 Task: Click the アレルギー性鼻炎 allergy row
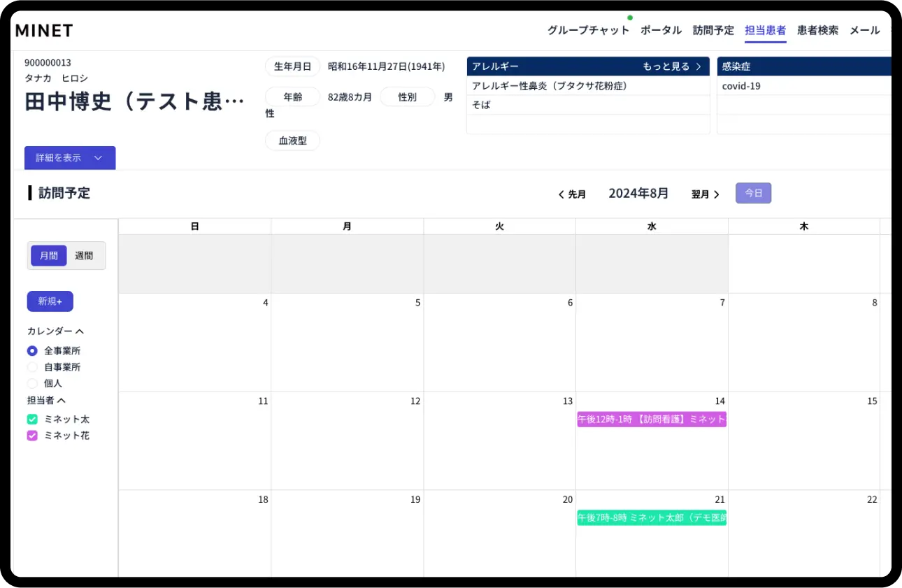tap(588, 86)
